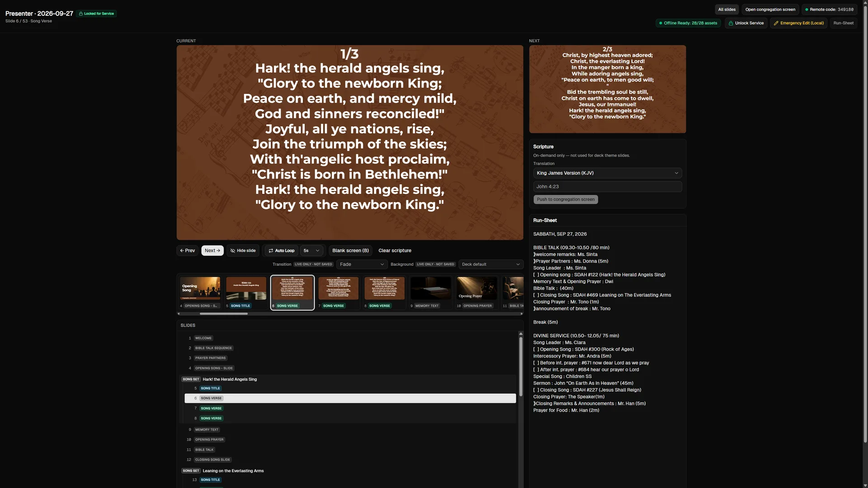Screen dimensions: 868x488
Task: Select Opening Prayer thumbnail number 10
Action: coord(476,292)
